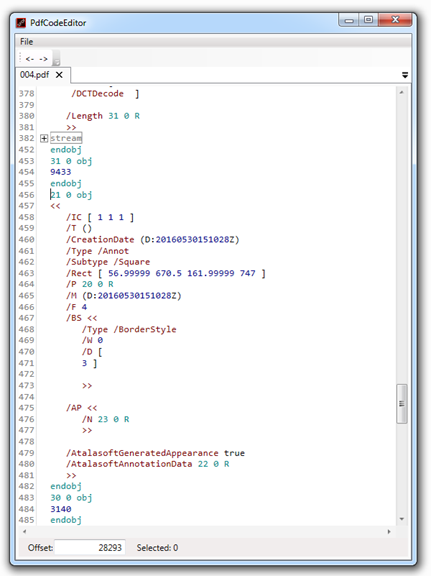Click the 23 0 R reference on line 476
The image size is (431, 576).
pyautogui.click(x=113, y=419)
